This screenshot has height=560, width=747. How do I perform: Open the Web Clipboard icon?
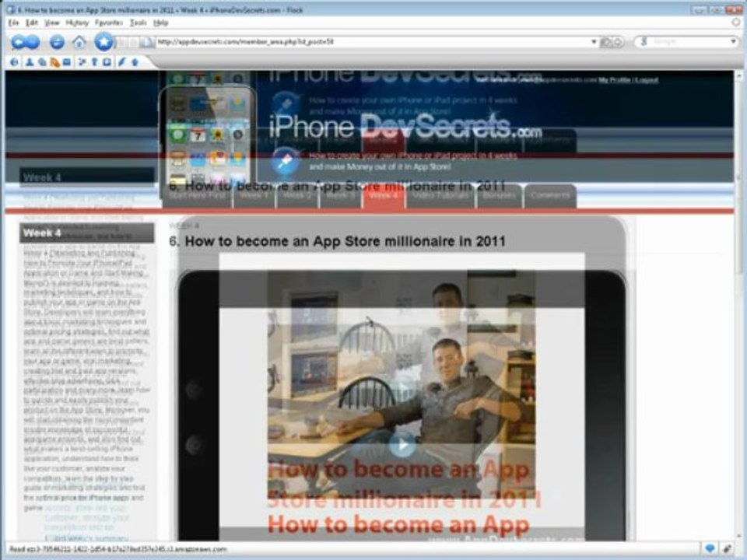[107, 62]
